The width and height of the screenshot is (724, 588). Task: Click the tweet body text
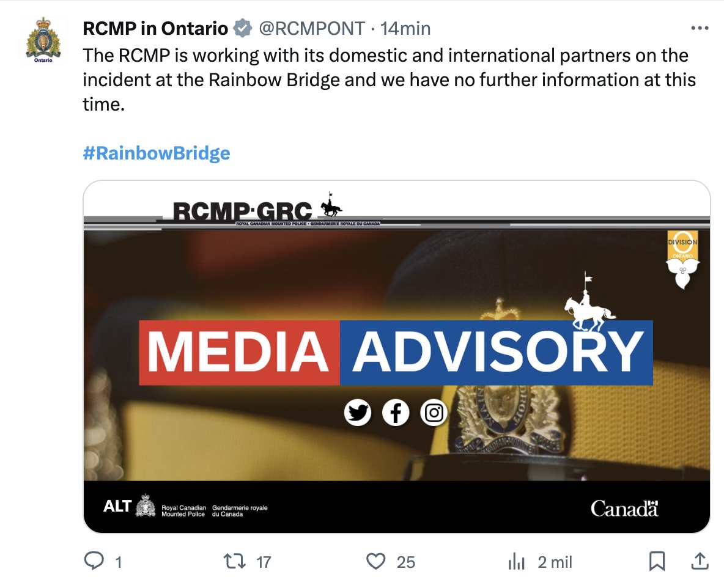pyautogui.click(x=389, y=79)
